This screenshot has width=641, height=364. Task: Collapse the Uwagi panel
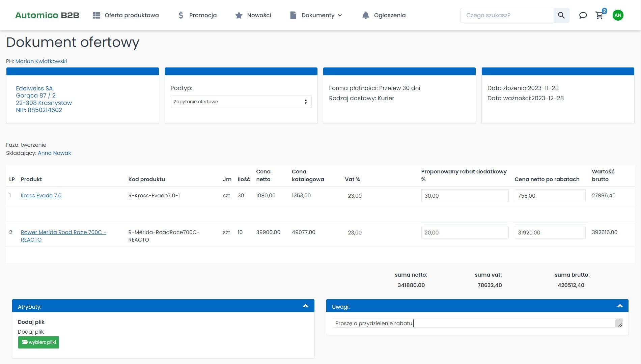tap(620, 306)
